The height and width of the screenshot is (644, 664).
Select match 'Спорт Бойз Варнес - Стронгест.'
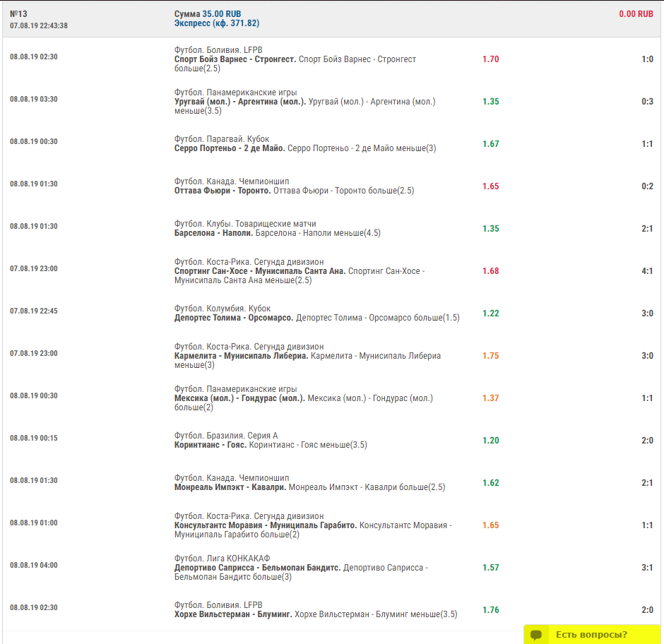(x=235, y=59)
